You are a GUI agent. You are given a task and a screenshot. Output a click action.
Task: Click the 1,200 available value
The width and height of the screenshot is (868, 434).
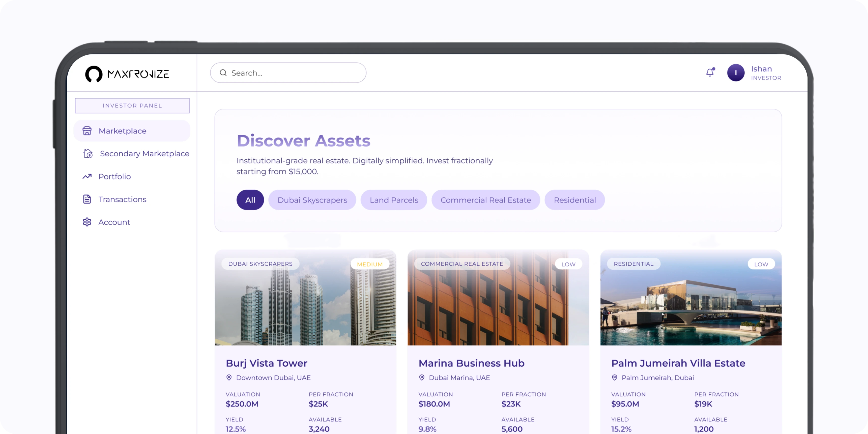pos(704,429)
